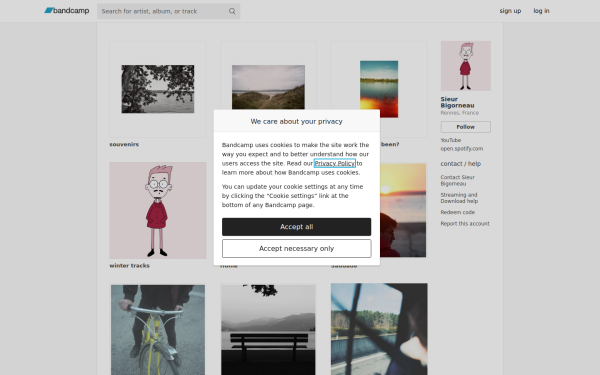Open Streaming and Download help
This screenshot has height=375, width=600.
coord(459,198)
